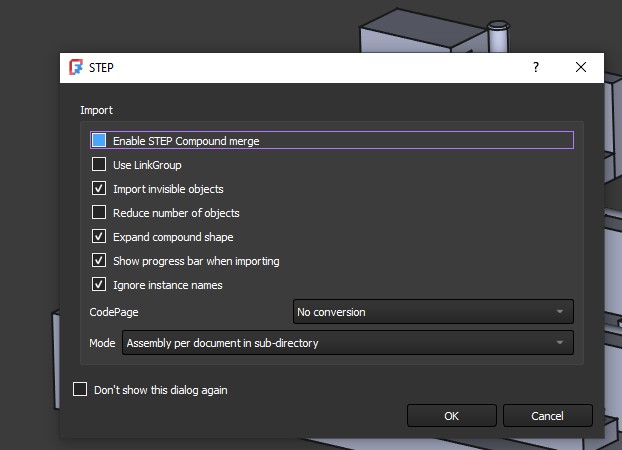Click the Mode label
The height and width of the screenshot is (450, 622).
(x=102, y=343)
